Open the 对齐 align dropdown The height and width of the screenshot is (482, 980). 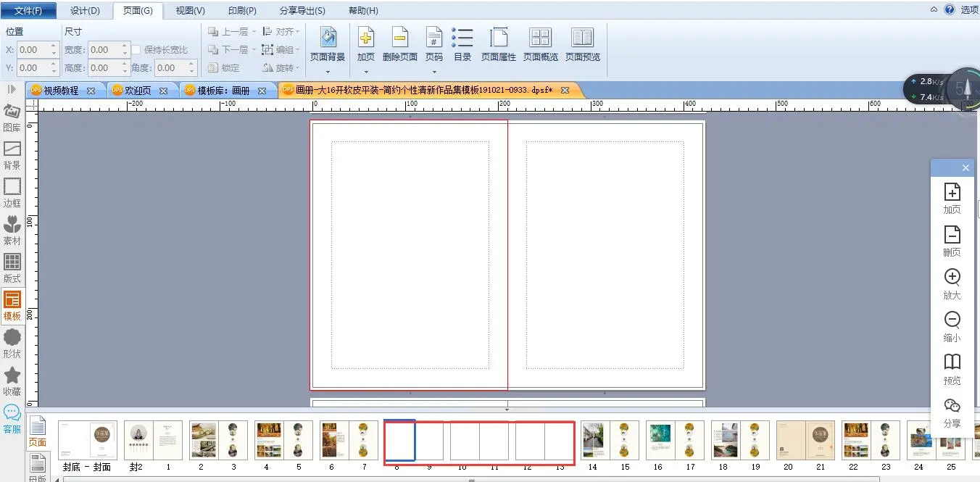pyautogui.click(x=281, y=32)
